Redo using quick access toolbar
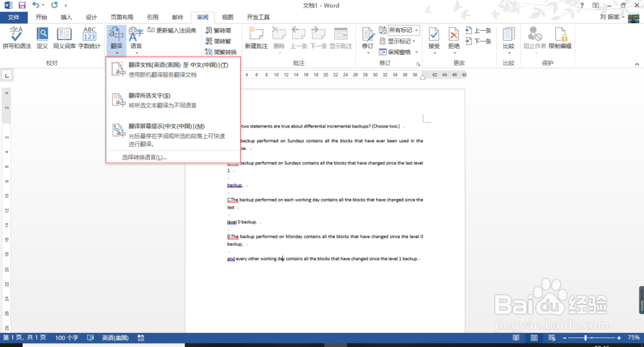644x347 pixels. (54, 5)
